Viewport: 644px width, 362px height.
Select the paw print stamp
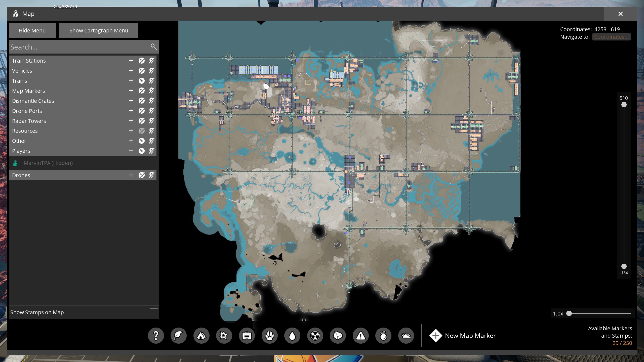coord(269,336)
